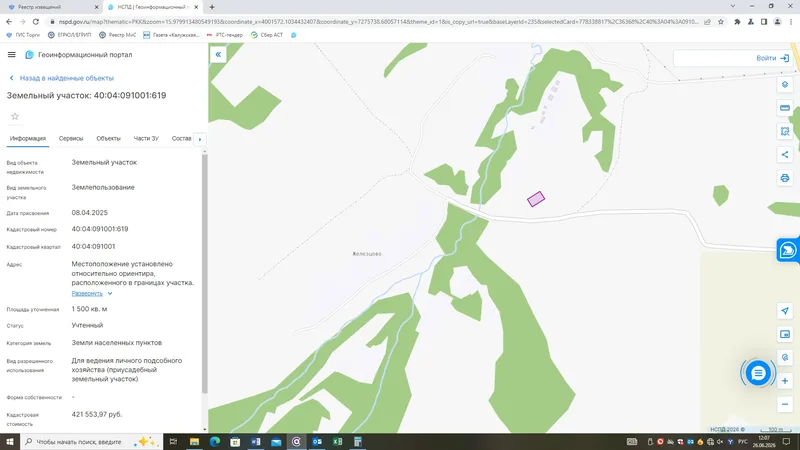Select the cadastral cost 421 553,97 руб.

pos(97,414)
